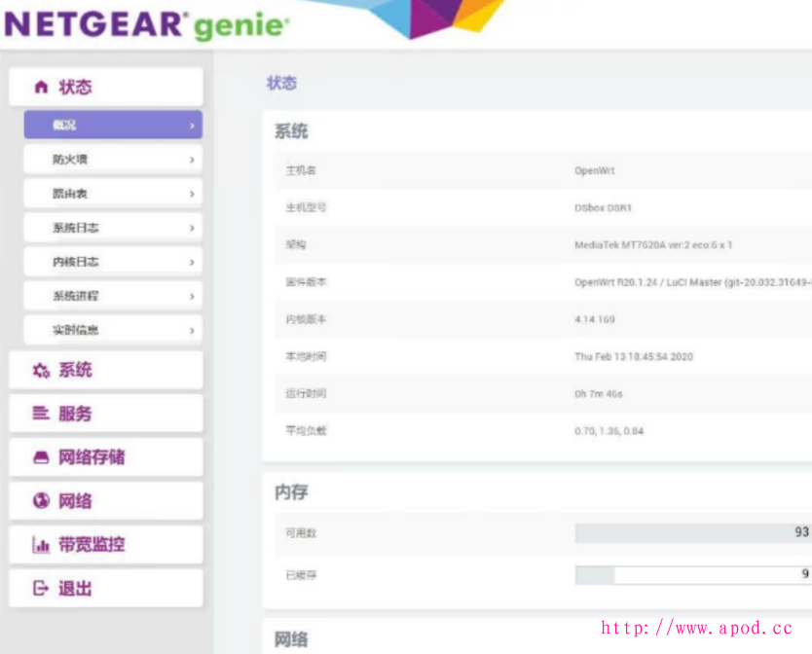Expand the 路由表 chevron arrow
This screenshot has height=654, width=812.
192,194
